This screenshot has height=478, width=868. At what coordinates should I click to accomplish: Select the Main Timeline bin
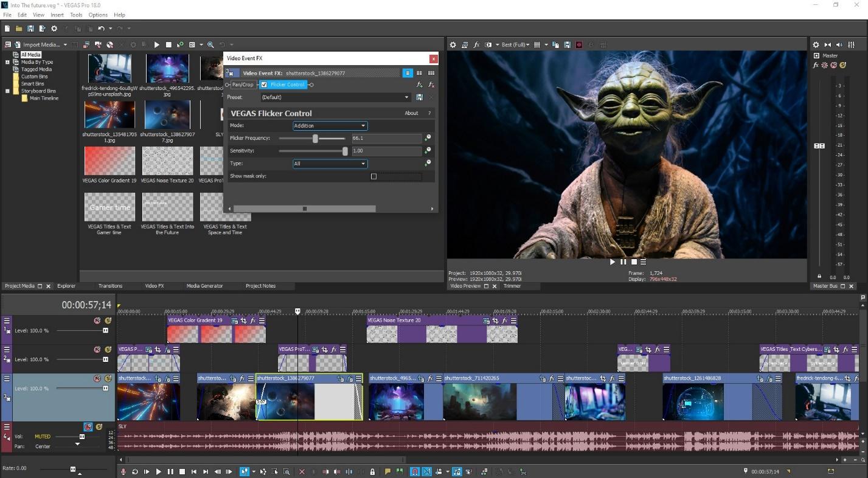click(x=44, y=99)
